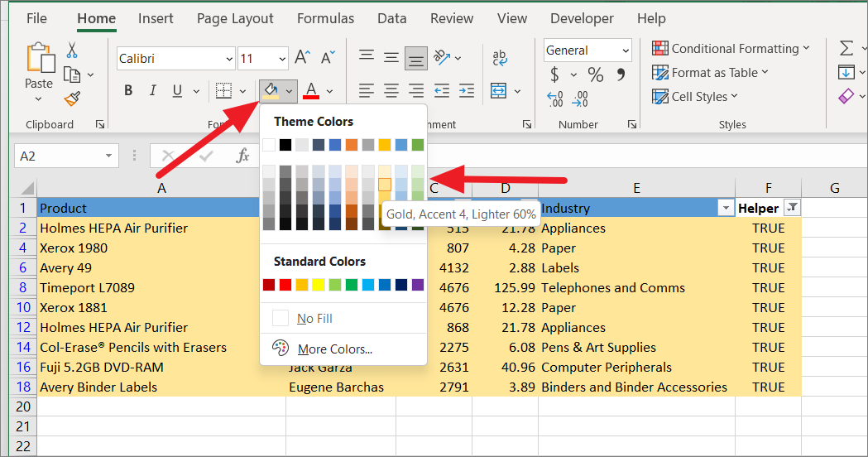Viewport: 868px width, 457px height.
Task: Align text right
Action: pos(415,91)
